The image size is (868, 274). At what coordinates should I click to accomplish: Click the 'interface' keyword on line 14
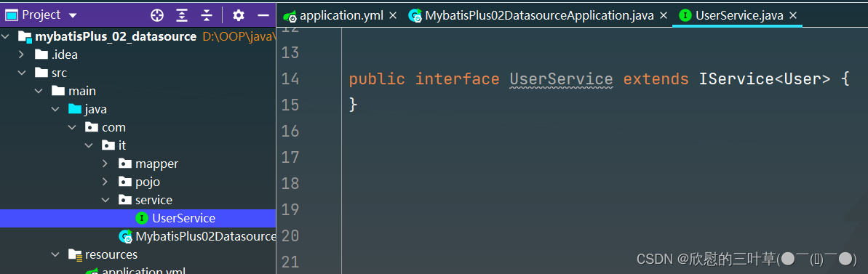(x=457, y=79)
